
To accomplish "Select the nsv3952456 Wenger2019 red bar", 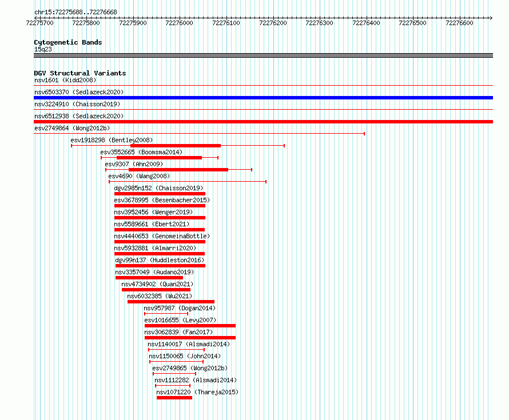I will (x=160, y=218).
